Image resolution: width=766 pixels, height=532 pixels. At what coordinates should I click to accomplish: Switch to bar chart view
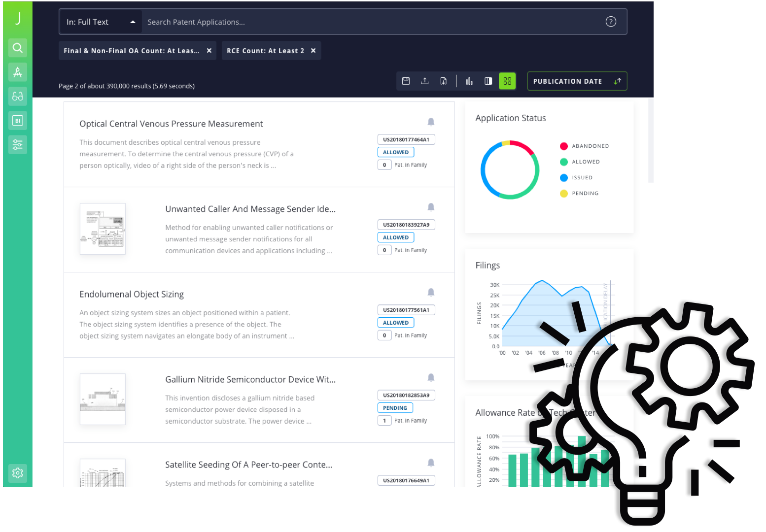pyautogui.click(x=469, y=81)
